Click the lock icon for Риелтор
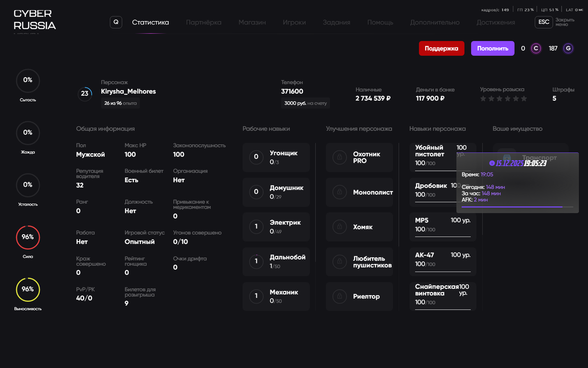 [339, 296]
